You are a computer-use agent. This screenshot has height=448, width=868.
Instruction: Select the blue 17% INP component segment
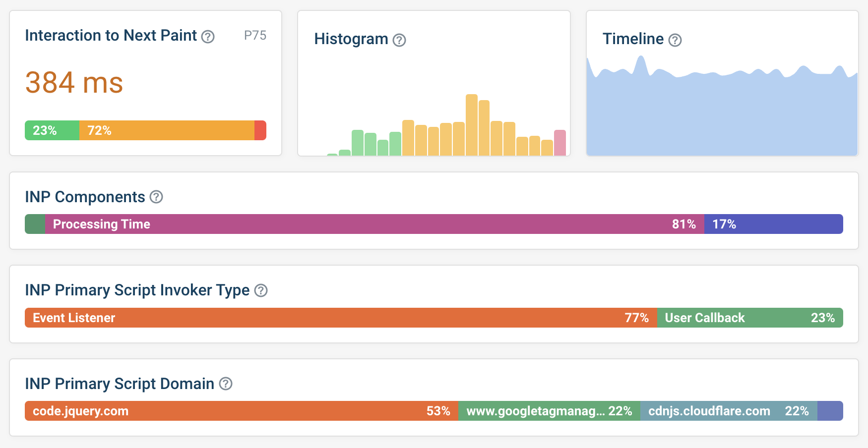coord(774,224)
